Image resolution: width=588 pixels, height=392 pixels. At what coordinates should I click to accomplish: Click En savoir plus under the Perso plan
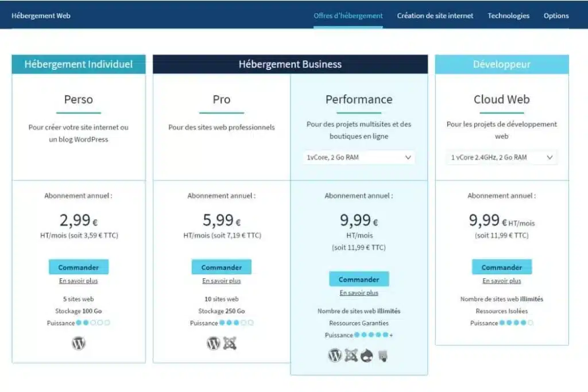tap(78, 281)
